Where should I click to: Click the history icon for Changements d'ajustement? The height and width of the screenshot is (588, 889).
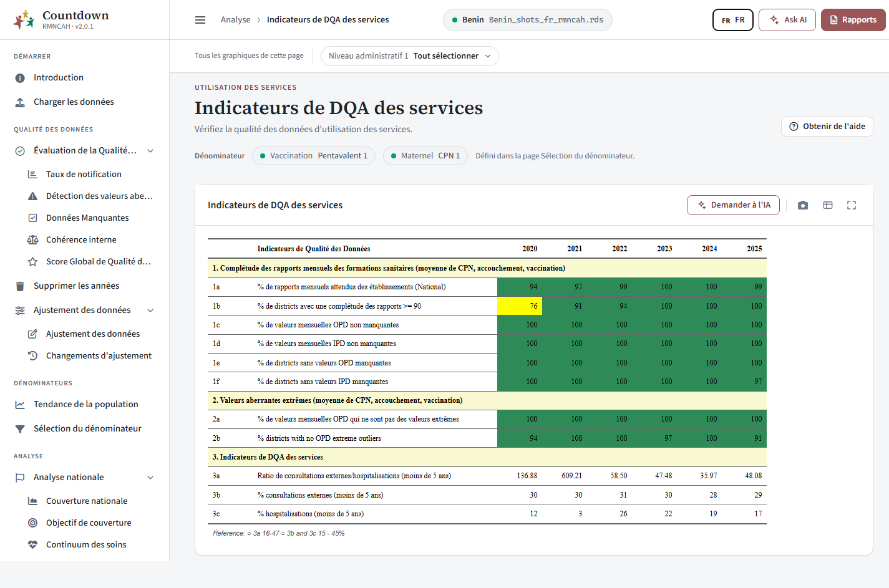pos(32,355)
